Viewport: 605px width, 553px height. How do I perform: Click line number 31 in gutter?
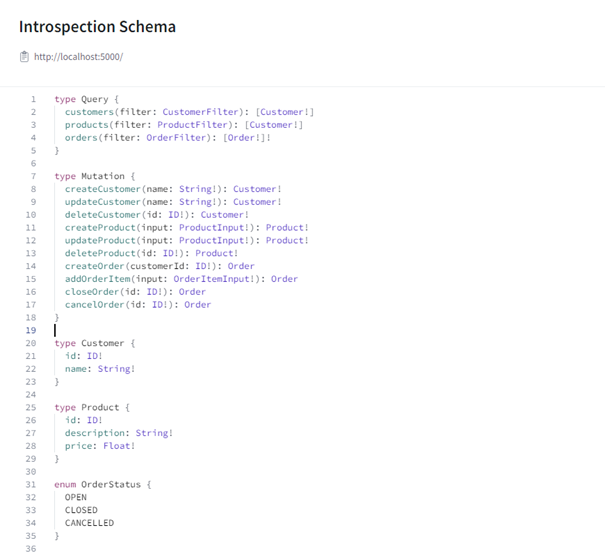pyautogui.click(x=31, y=485)
